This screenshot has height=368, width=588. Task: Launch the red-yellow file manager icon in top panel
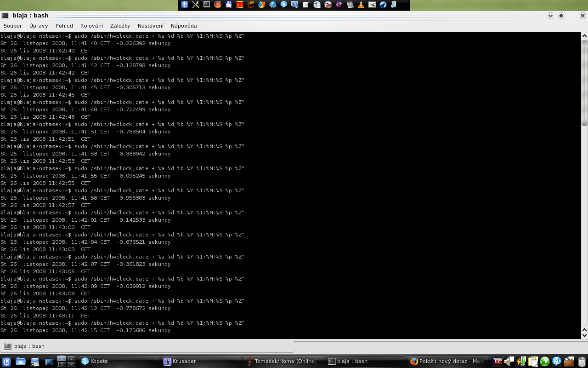pyautogui.click(x=240, y=5)
